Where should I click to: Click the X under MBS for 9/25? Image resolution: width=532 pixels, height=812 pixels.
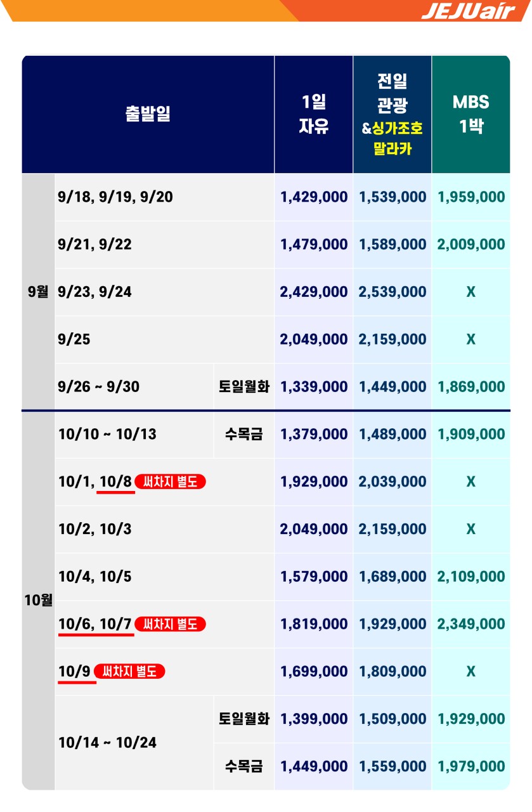pyautogui.click(x=471, y=339)
